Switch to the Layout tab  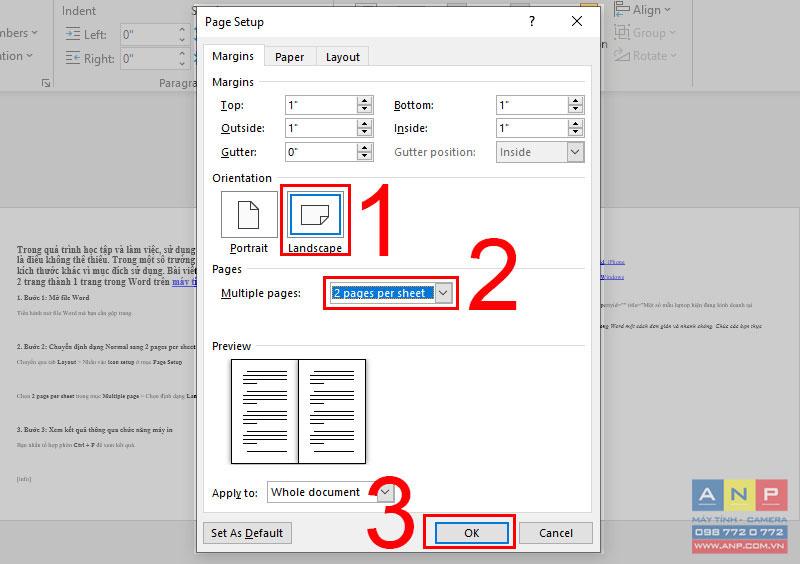point(342,57)
